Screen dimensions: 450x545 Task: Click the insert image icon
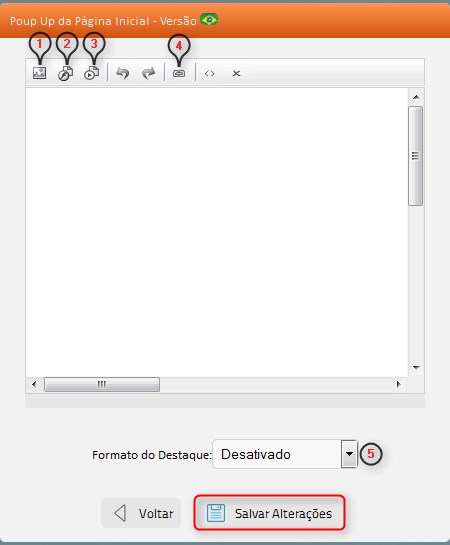click(39, 73)
